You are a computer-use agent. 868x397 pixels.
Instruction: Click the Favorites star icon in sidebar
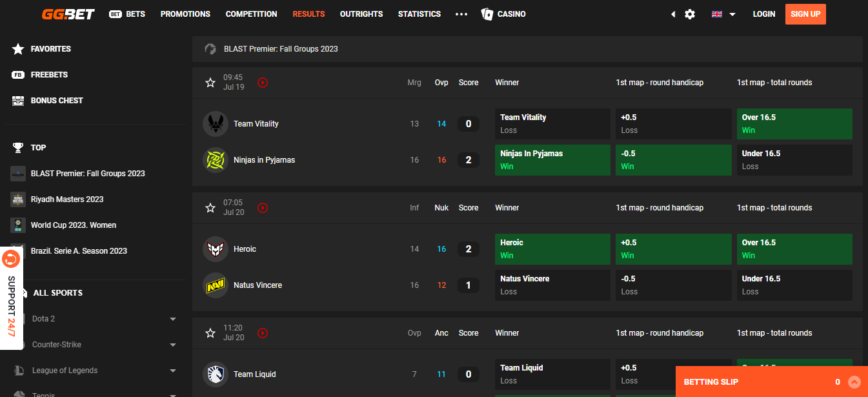coord(18,49)
